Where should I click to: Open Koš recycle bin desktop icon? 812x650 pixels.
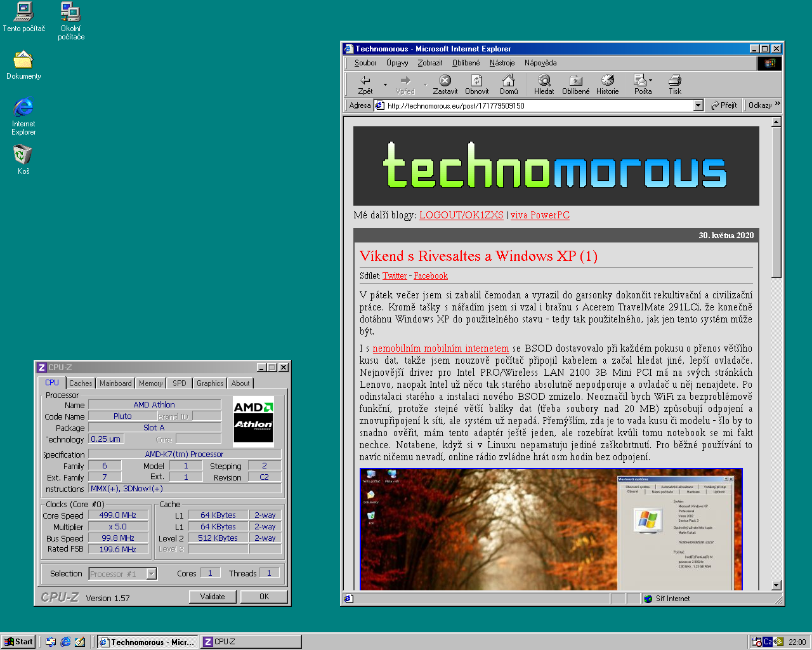coord(23,155)
